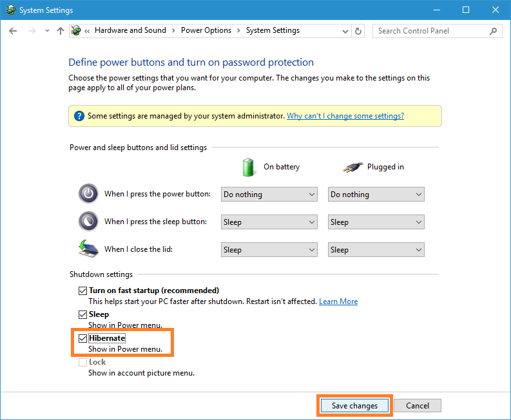Click the search magnifier icon
This screenshot has height=420, width=511.
click(x=494, y=31)
